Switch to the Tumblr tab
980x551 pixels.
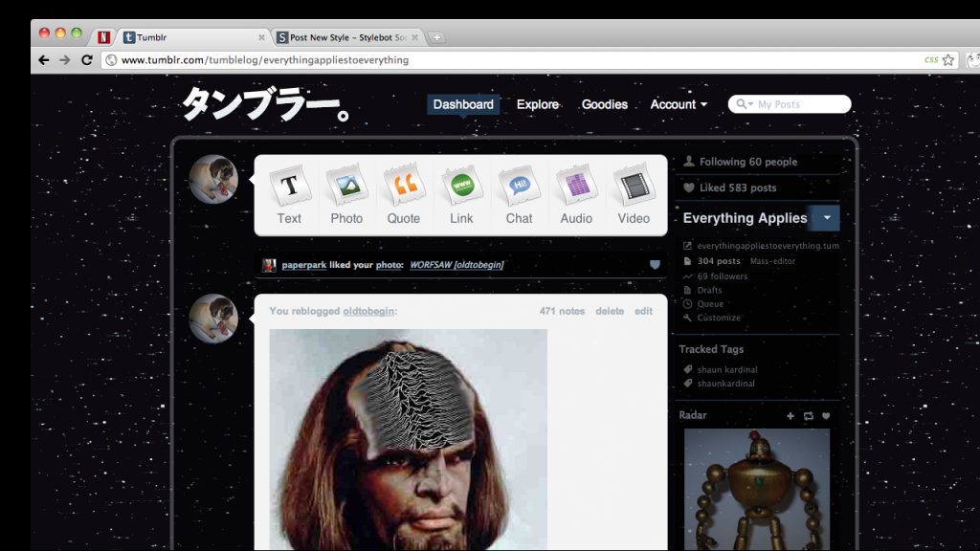coord(190,37)
